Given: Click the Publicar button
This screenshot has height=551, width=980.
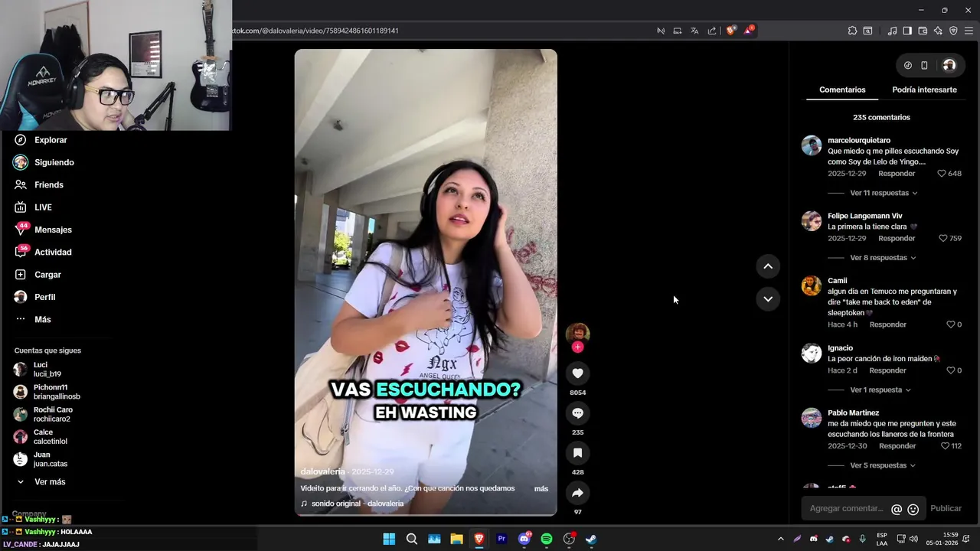Looking at the screenshot, I should pyautogui.click(x=946, y=509).
